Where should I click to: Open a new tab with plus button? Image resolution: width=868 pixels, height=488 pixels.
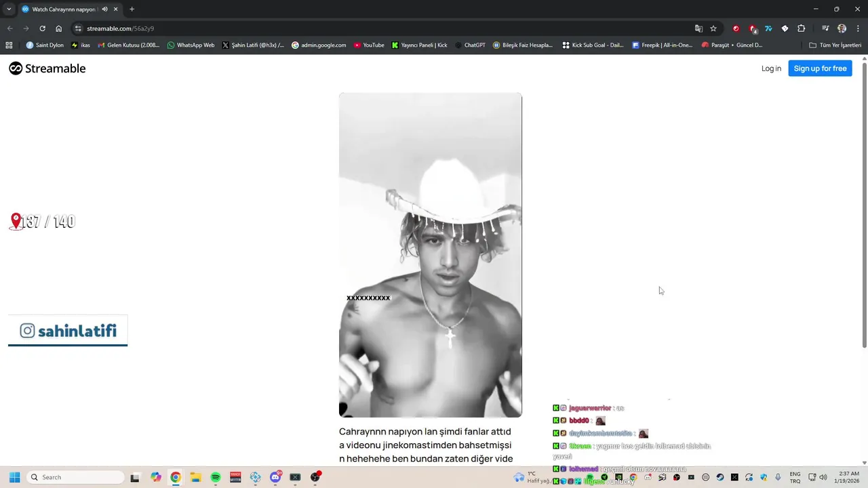132,9
